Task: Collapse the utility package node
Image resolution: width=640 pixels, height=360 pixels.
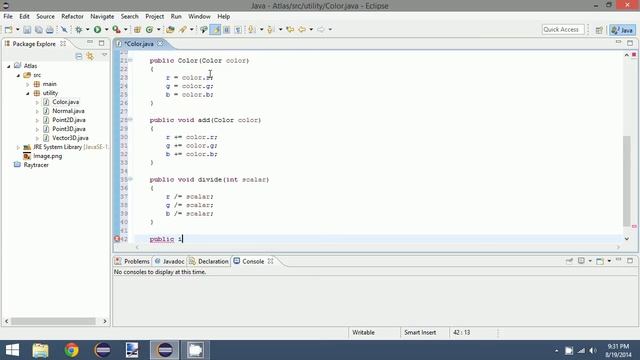Action: pos(28,93)
